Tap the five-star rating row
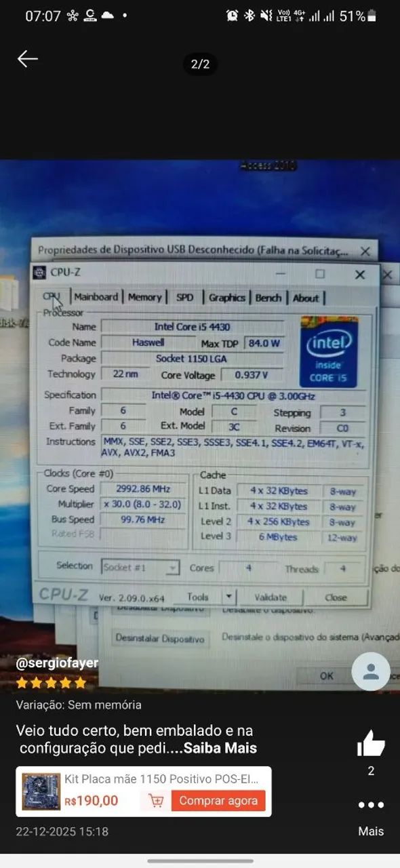Image resolution: width=400 pixels, height=868 pixels. click(x=52, y=683)
